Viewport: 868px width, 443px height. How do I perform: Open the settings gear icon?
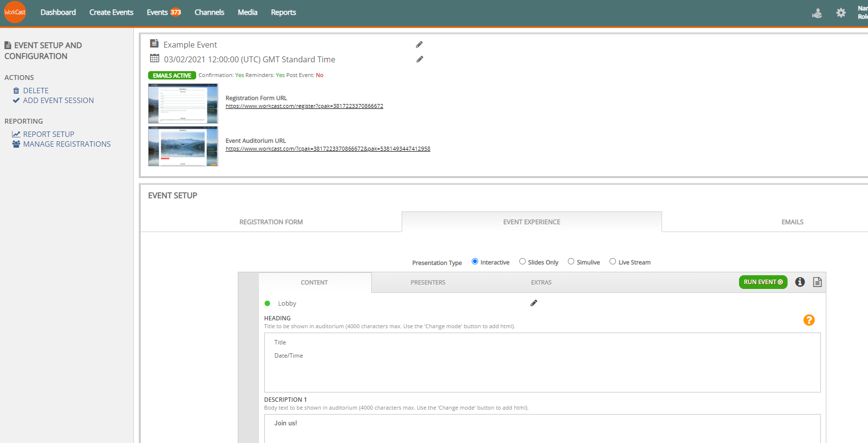click(x=841, y=13)
